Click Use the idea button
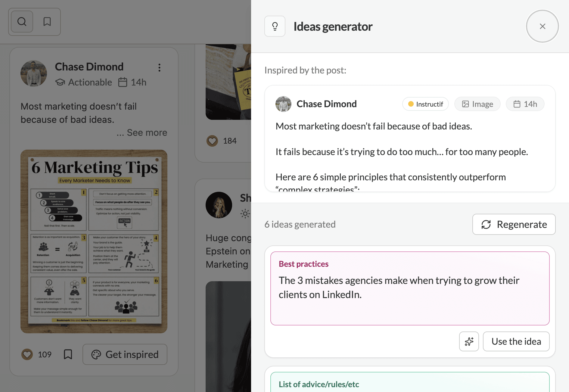The width and height of the screenshot is (569, 392). pos(516,341)
